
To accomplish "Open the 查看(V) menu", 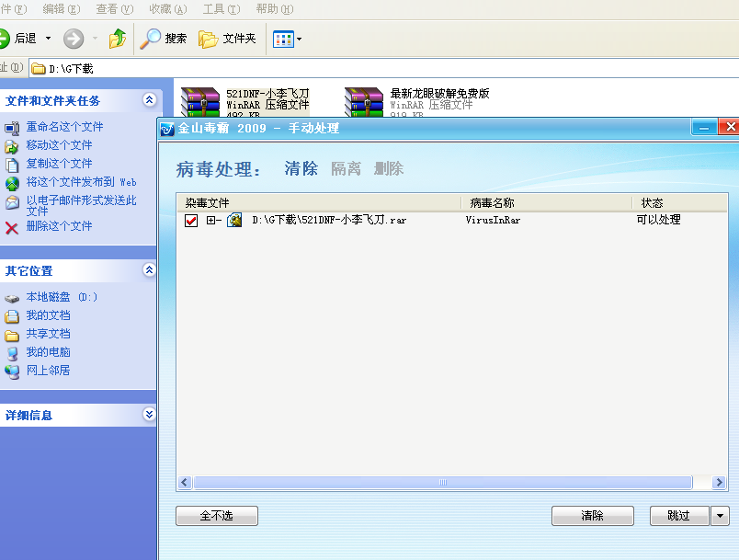I will (115, 9).
